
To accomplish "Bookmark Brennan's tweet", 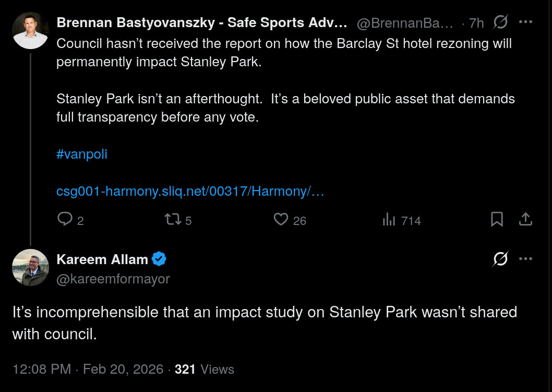I will pos(497,219).
